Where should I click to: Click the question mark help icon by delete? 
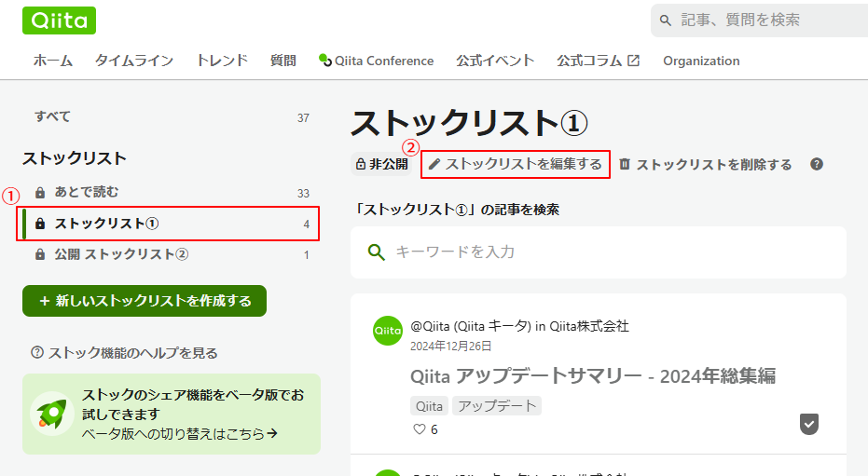817,164
